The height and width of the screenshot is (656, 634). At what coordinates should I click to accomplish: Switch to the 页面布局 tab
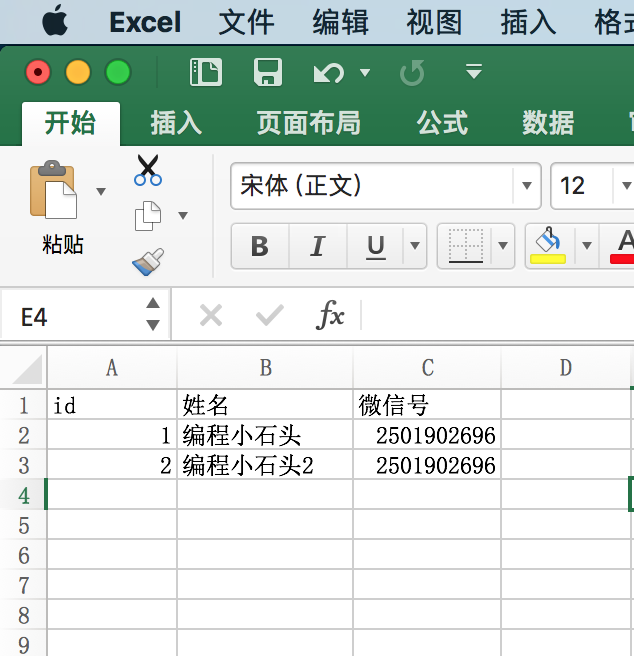point(308,123)
